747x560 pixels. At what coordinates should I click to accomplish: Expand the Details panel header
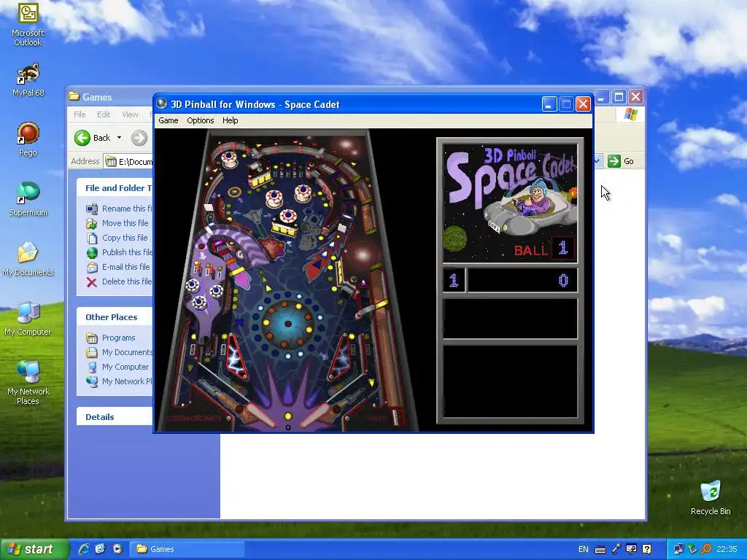(115, 417)
